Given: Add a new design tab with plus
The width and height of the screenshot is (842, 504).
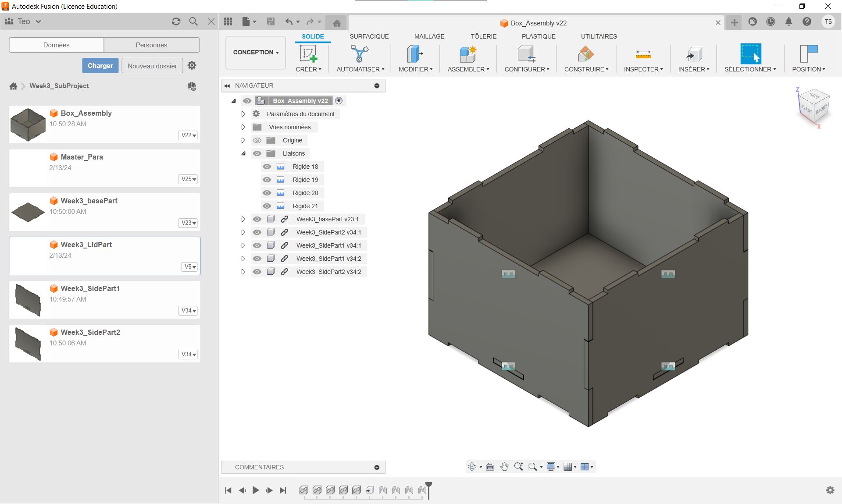Looking at the screenshot, I should point(734,22).
